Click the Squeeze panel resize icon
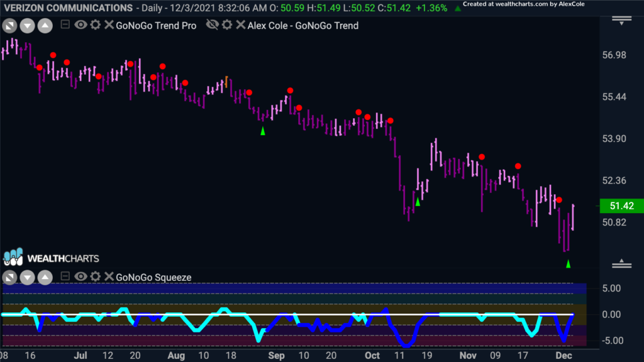The image size is (644, 362). coord(9,277)
